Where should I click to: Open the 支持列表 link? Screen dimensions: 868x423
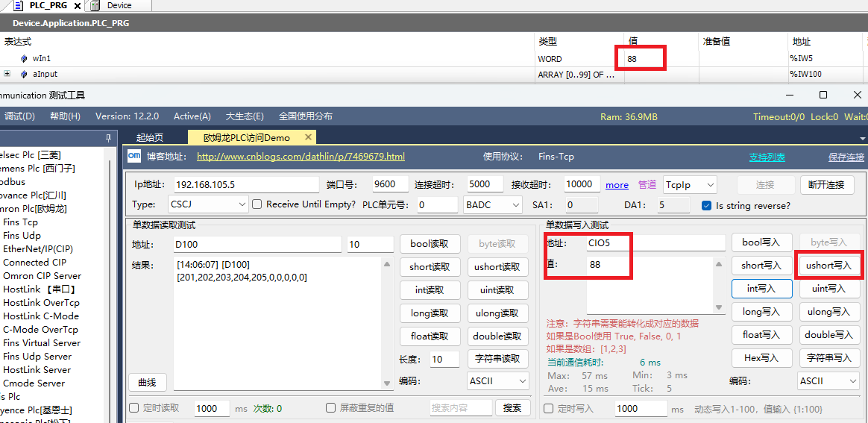click(767, 157)
